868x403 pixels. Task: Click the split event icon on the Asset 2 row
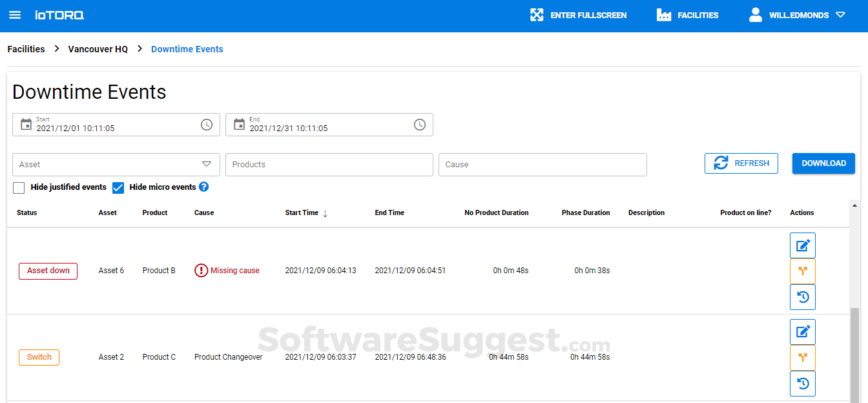(x=802, y=357)
